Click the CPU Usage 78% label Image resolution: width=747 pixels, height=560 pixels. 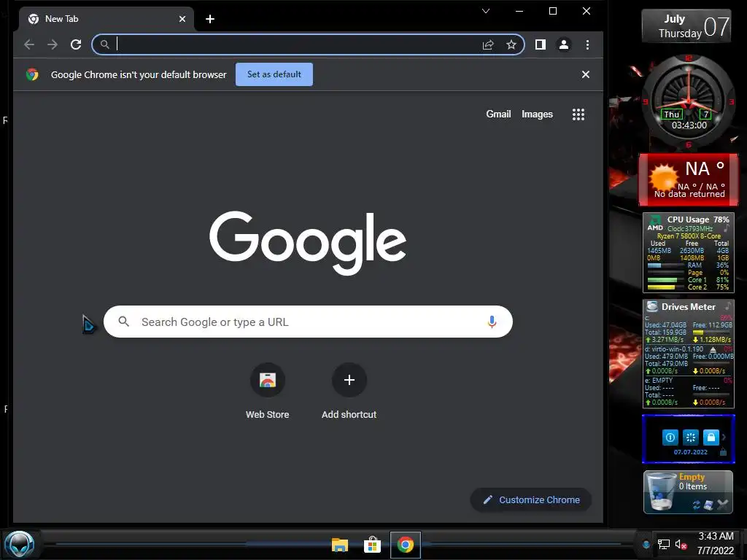click(698, 219)
